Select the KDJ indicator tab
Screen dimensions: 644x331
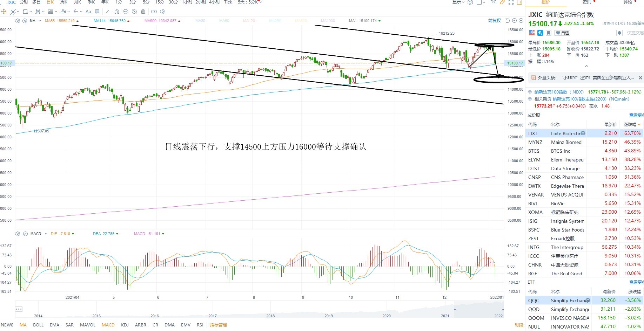(x=125, y=325)
